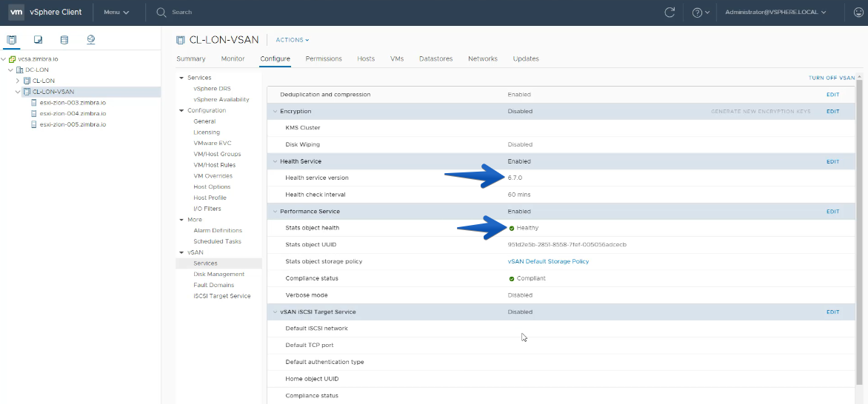The width and height of the screenshot is (868, 404).
Task: Collapse the DC-LON tree node
Action: (11, 70)
